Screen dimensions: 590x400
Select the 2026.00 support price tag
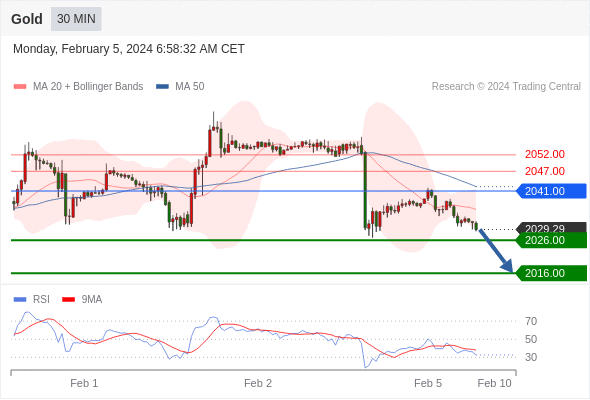551,240
